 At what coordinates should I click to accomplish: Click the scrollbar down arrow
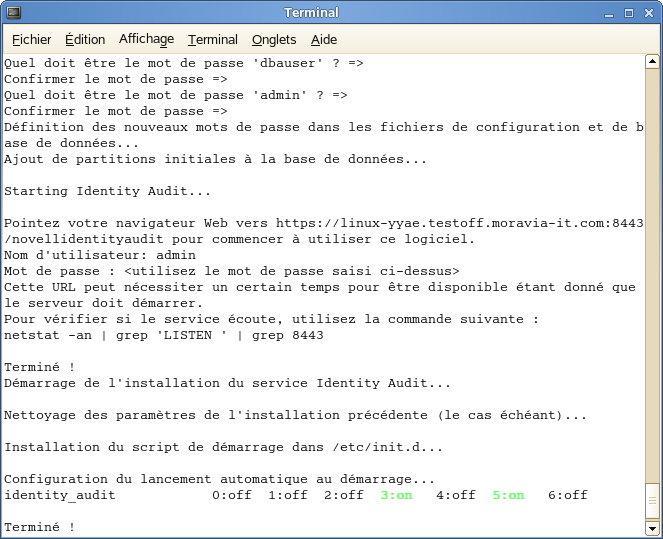(652, 528)
